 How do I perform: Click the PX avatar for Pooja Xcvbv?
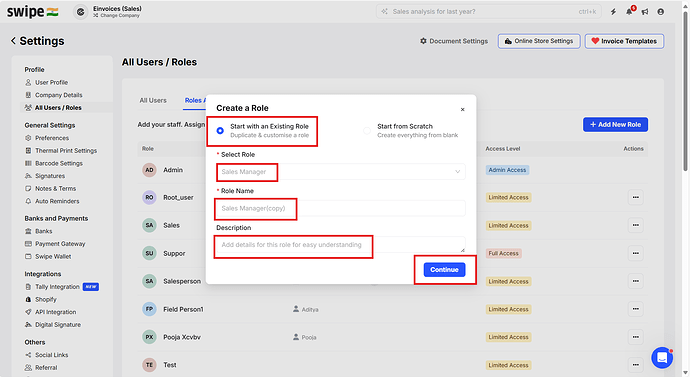click(149, 337)
